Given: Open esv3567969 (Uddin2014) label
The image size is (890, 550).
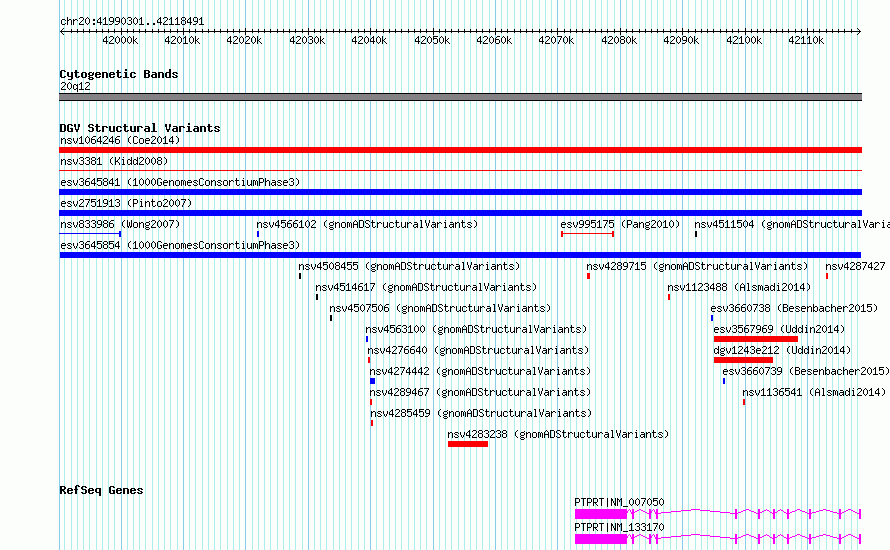Looking at the screenshot, I should tap(779, 329).
